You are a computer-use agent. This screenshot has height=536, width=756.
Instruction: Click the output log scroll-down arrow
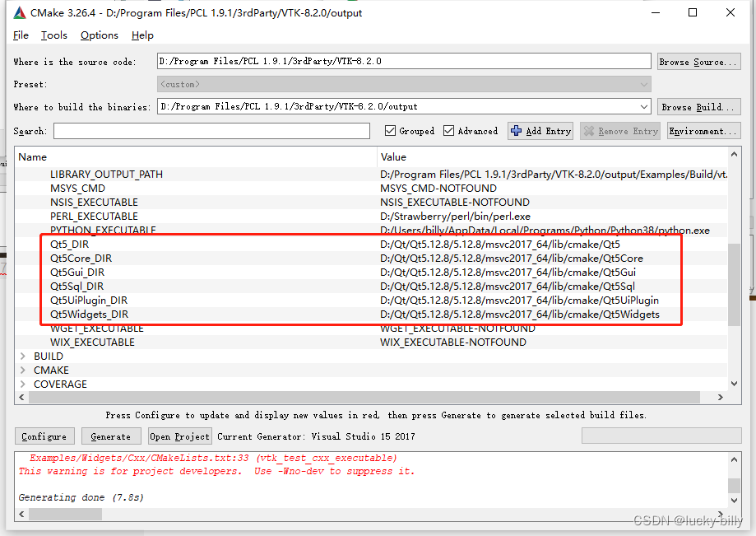click(x=734, y=501)
